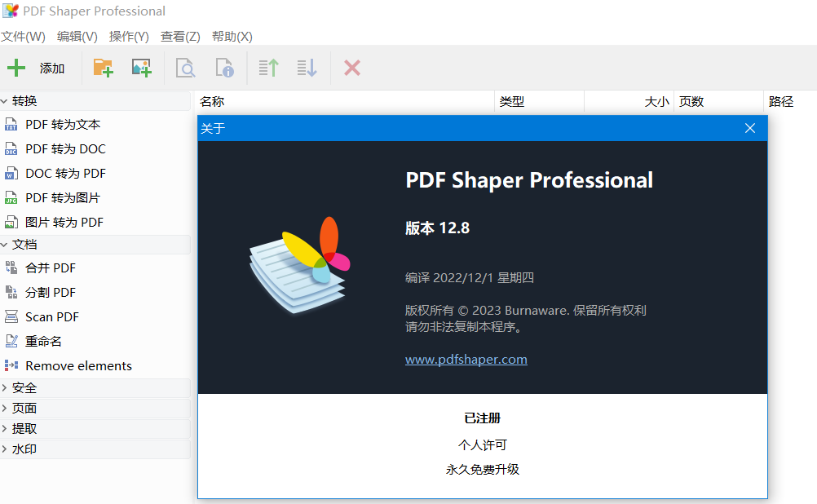Click the PDF Shaper Professional heading
Screen dimensions: 817x504
coord(529,180)
